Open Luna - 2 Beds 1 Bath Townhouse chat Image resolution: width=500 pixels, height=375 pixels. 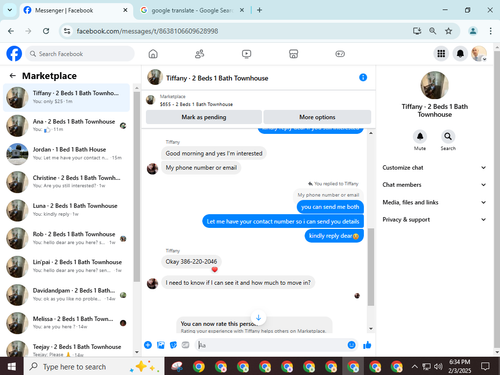click(x=66, y=210)
